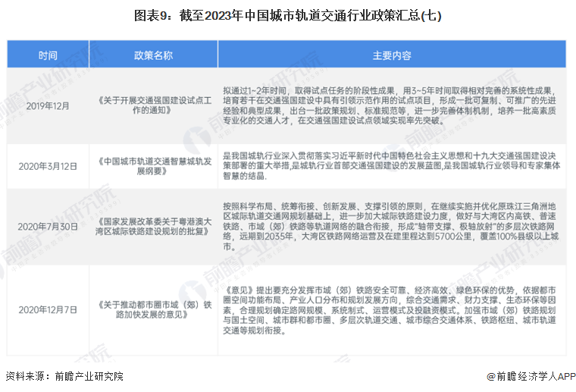Click content paragraph starting 按照科学布局、统筹衔接

coord(391,226)
